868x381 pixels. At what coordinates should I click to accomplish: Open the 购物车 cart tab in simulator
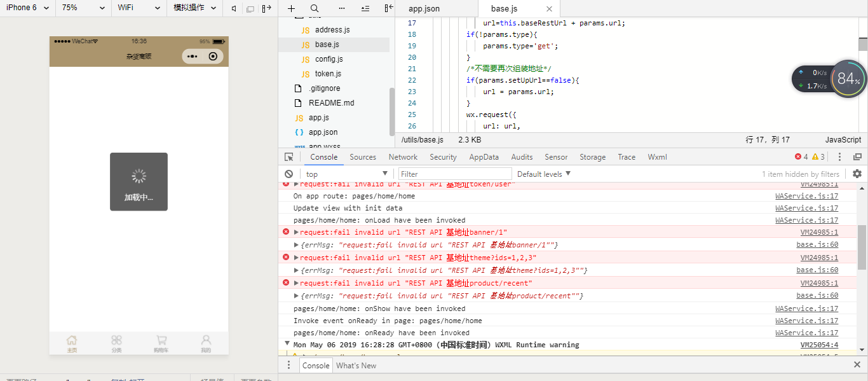tap(161, 344)
